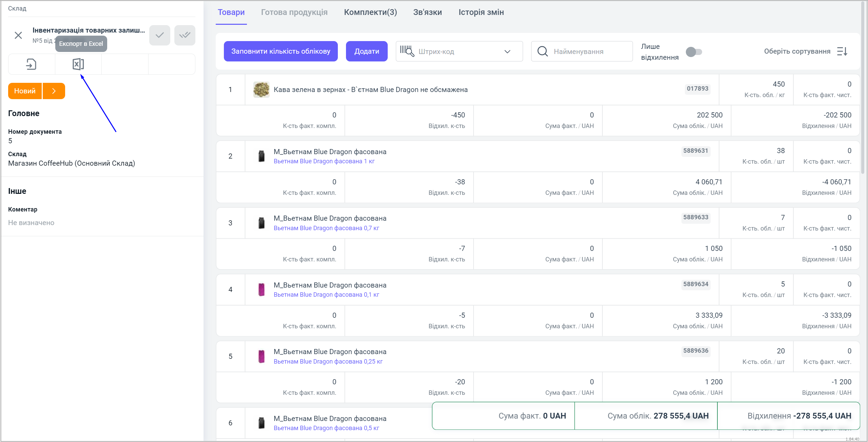Screen dimensions: 868x442
Task: Open the Історія змін tab
Action: [x=481, y=13]
